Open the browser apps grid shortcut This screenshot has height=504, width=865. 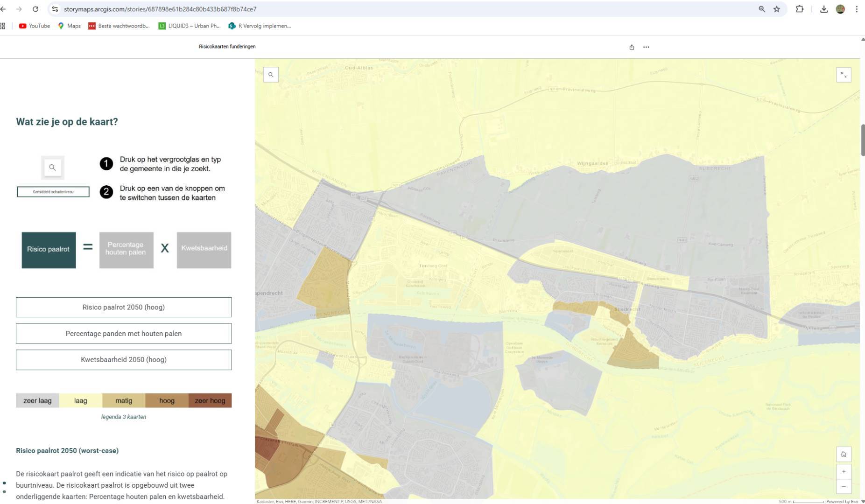click(x=3, y=26)
